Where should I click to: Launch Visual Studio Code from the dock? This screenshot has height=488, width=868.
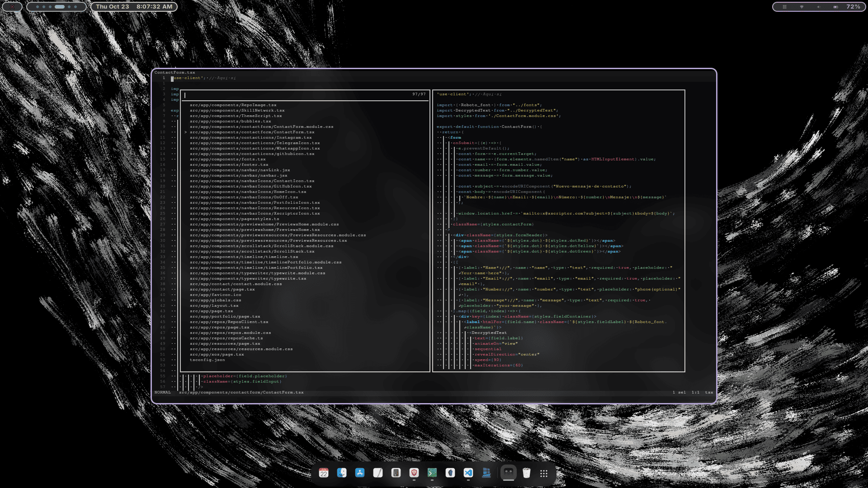click(x=468, y=473)
